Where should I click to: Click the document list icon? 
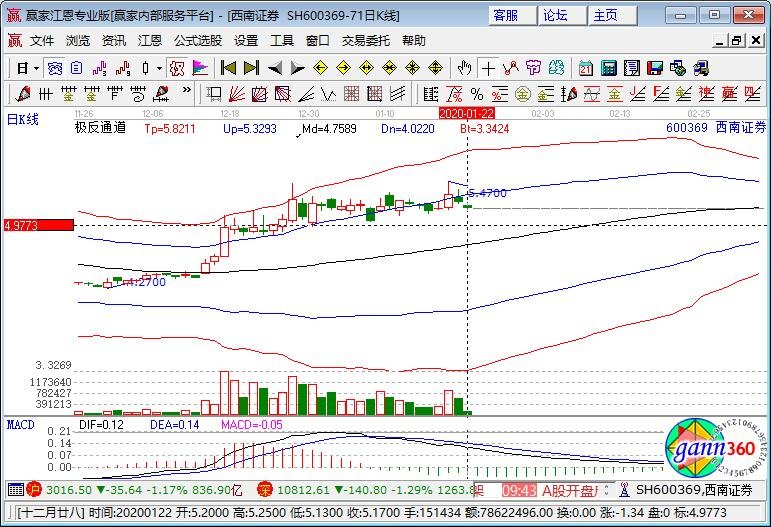point(77,68)
